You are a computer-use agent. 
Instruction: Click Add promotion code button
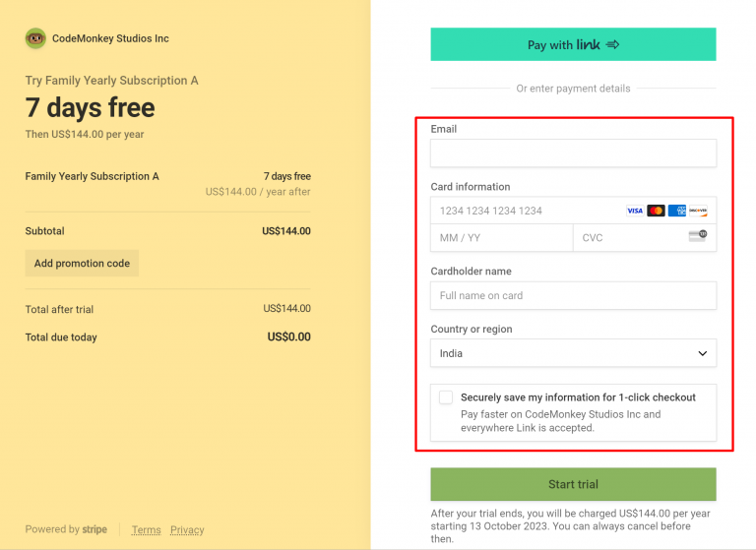pyautogui.click(x=82, y=264)
